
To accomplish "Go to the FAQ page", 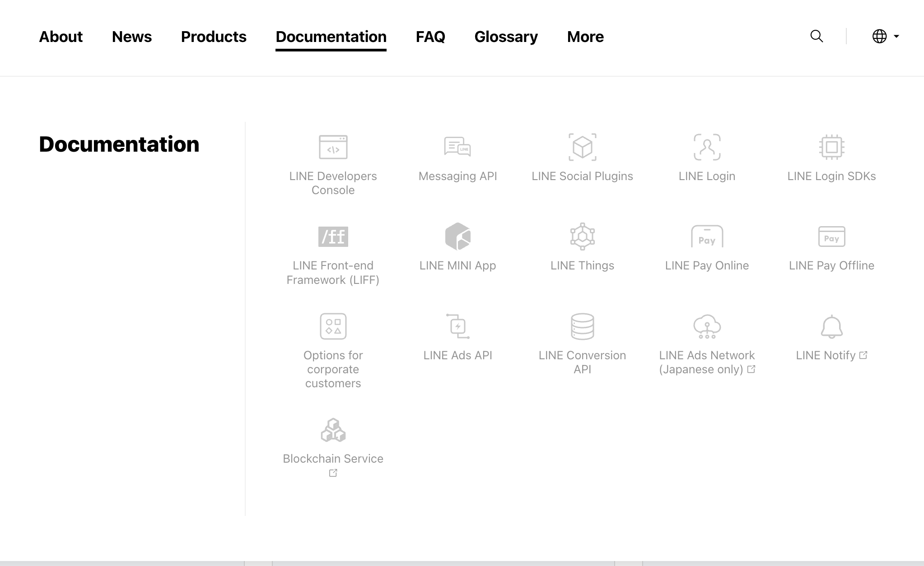I will 430,37.
